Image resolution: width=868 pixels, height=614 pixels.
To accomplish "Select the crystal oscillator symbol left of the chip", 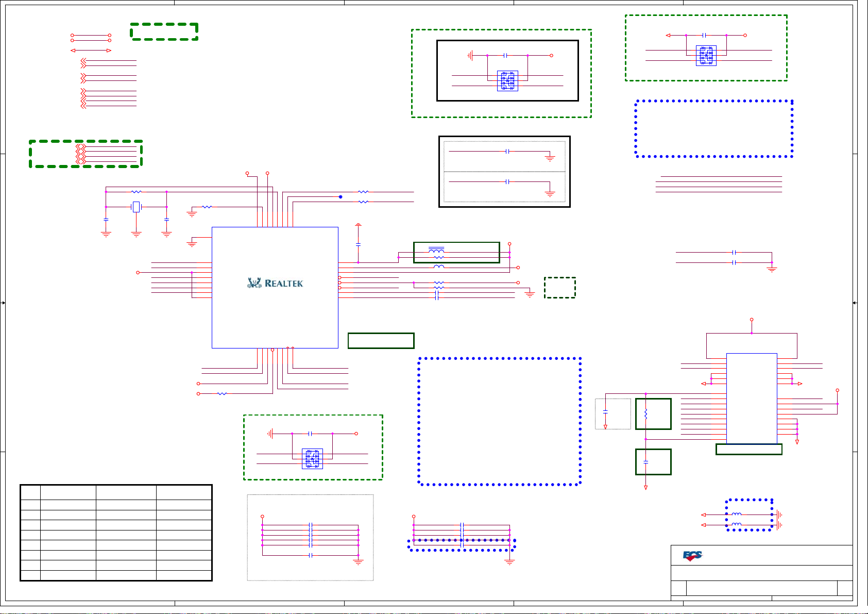I will coord(136,207).
